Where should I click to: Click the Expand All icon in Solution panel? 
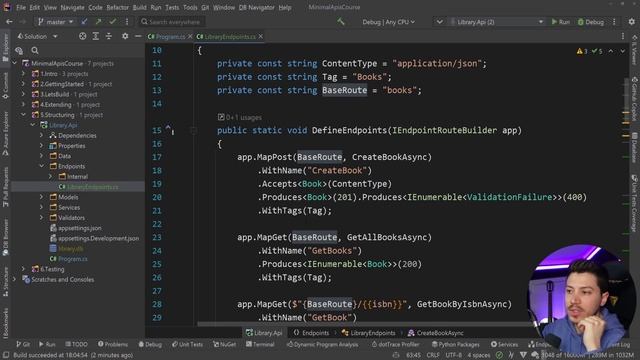[96, 36]
